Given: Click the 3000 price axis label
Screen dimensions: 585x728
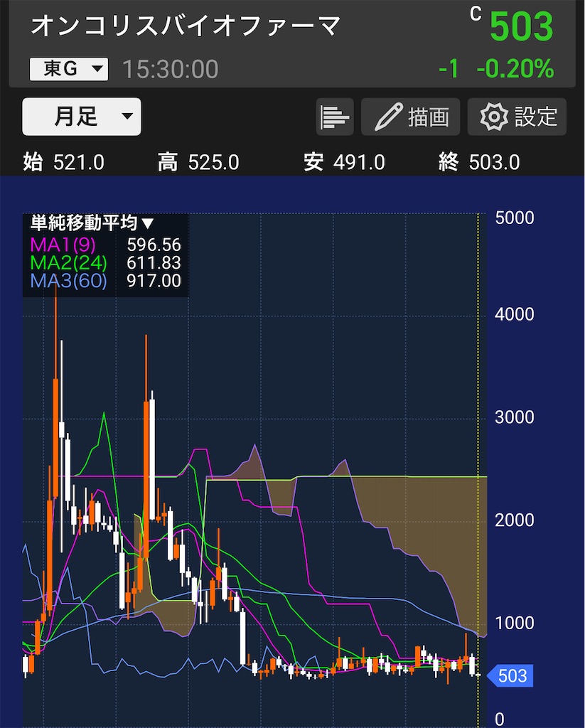Looking at the screenshot, I should (x=515, y=417).
